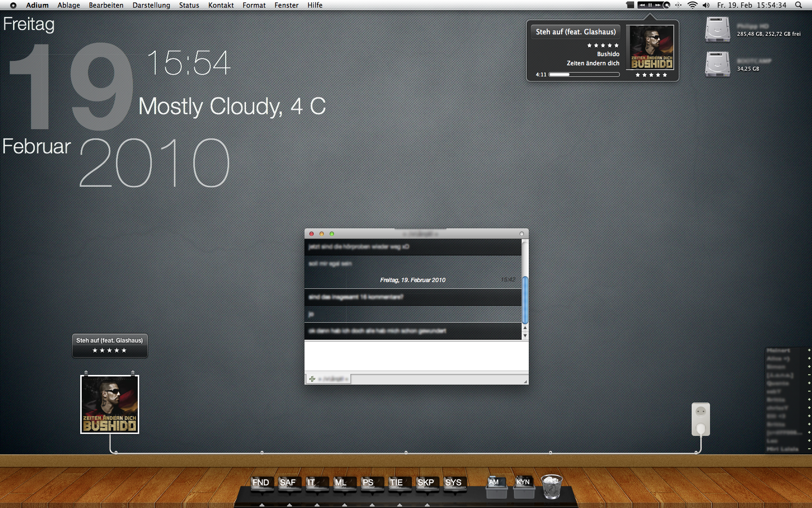Open the Kontakt menu
Image resolution: width=812 pixels, height=508 pixels.
pos(221,5)
